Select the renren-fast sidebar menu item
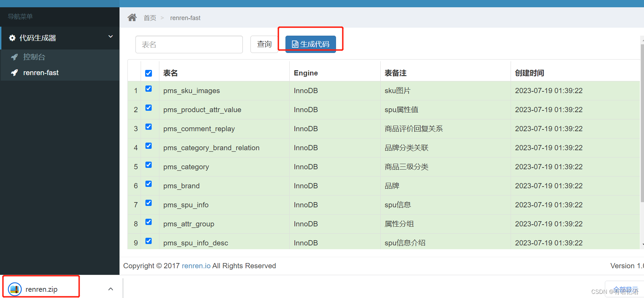Viewport: 644px width, 298px height. click(x=60, y=73)
